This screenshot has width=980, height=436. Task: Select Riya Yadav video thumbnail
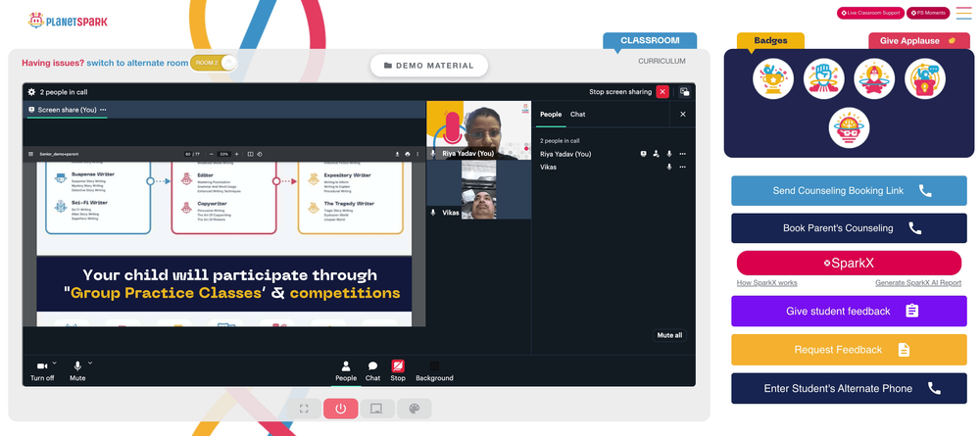(x=479, y=130)
